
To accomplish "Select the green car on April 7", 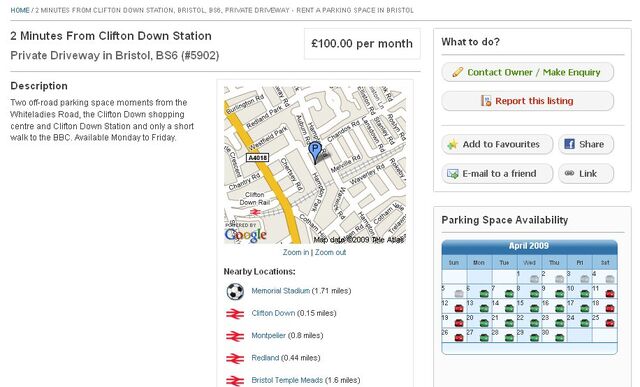I will click(x=509, y=294).
